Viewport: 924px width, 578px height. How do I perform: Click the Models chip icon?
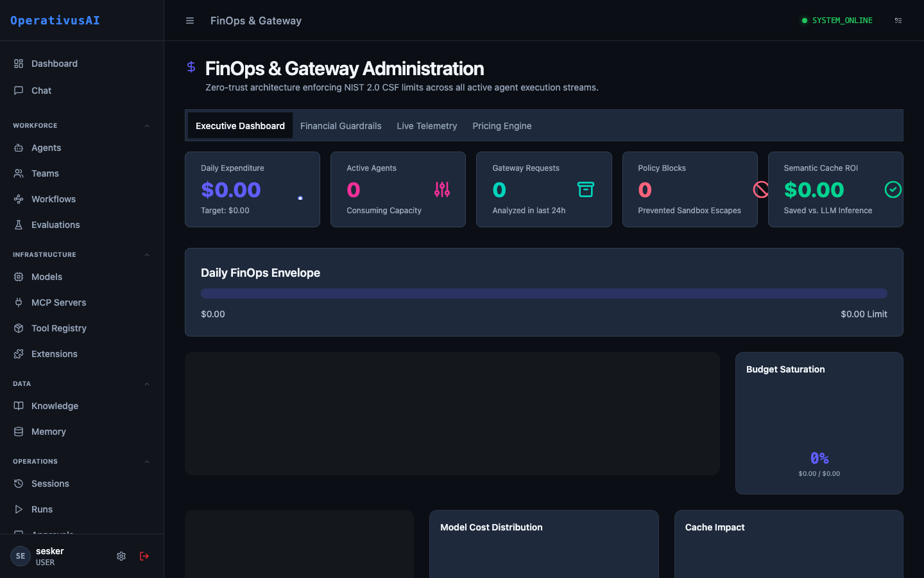(x=19, y=277)
